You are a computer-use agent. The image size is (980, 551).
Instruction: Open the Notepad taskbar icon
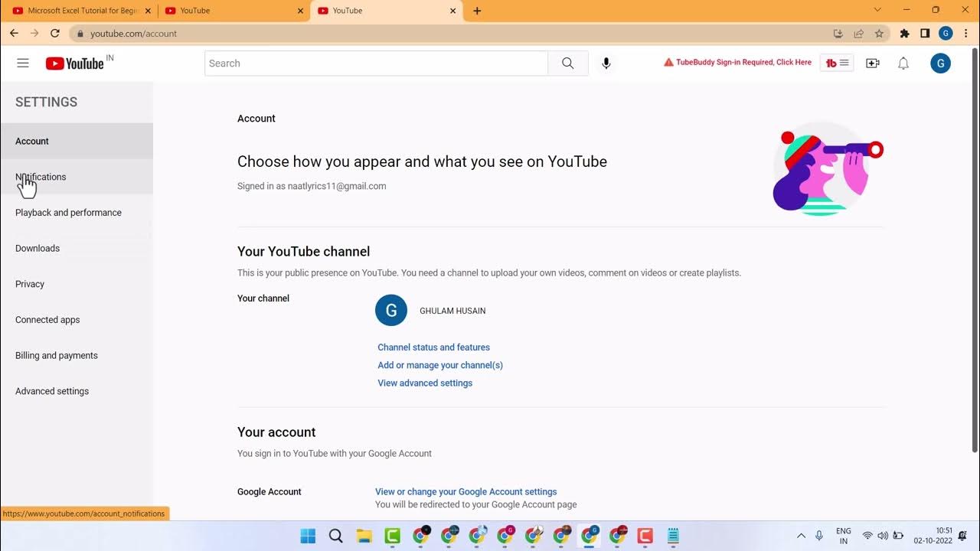(x=674, y=536)
